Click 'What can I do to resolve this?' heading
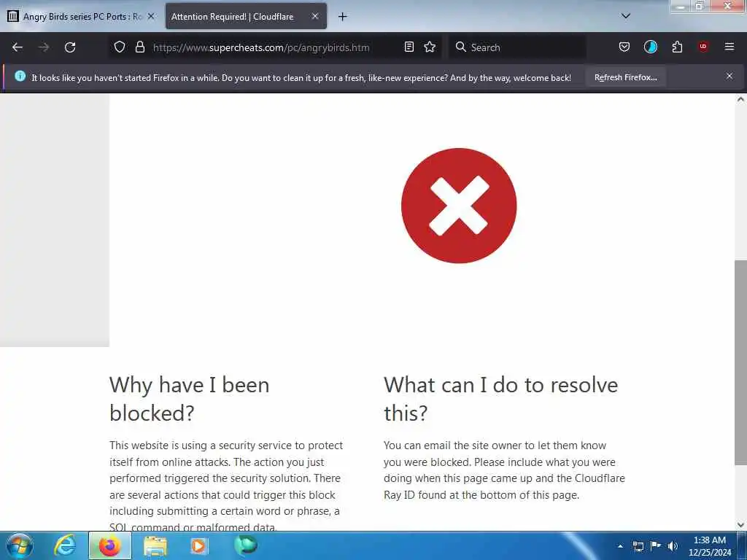Screen dimensions: 747x560 click(x=500, y=399)
